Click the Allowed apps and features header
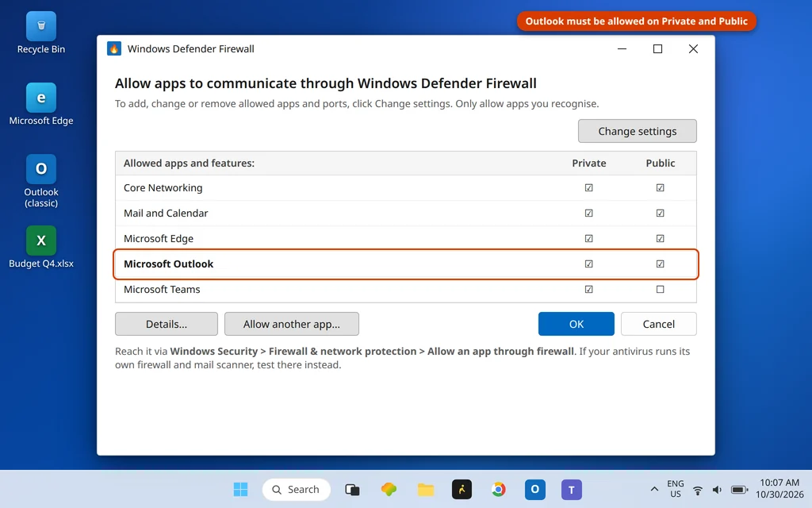Image resolution: width=812 pixels, height=508 pixels. pos(189,163)
